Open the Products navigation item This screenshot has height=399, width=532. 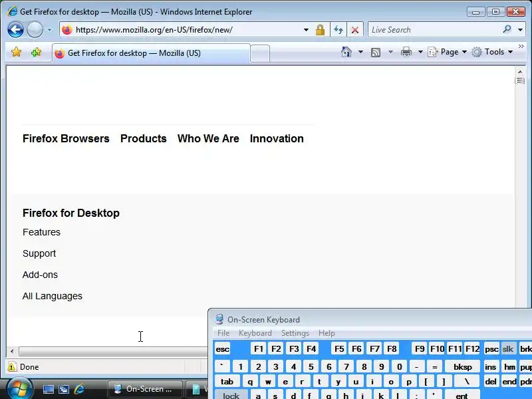[144, 138]
